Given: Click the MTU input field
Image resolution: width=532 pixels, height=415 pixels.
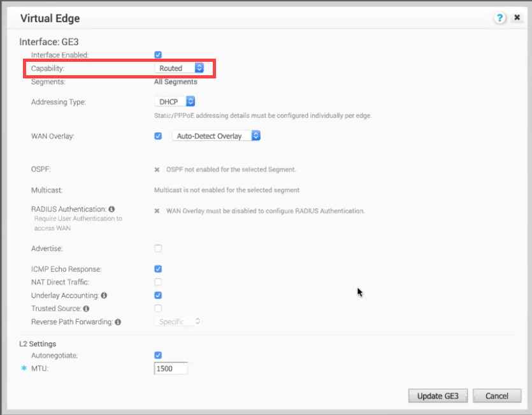Looking at the screenshot, I should [171, 368].
